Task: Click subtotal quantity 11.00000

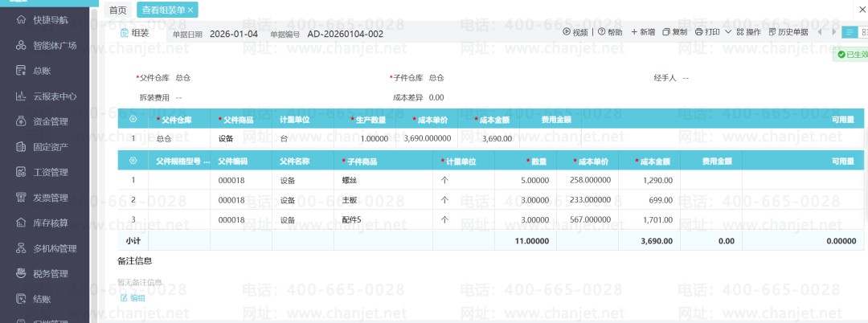Action: 526,240
